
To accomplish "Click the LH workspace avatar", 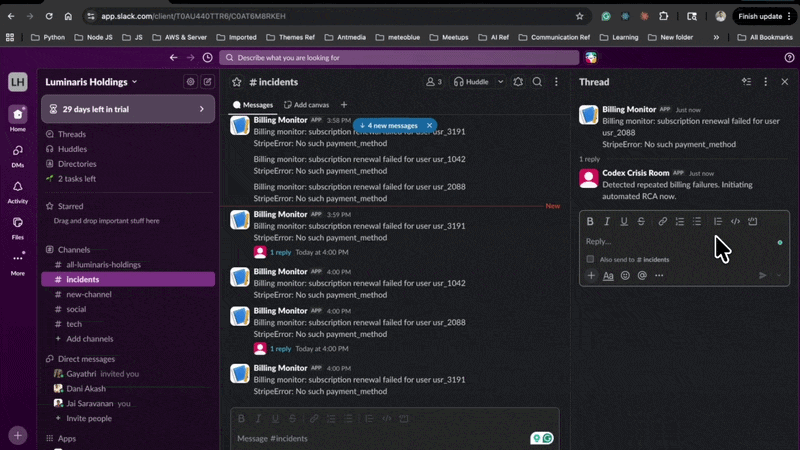I will tap(18, 82).
